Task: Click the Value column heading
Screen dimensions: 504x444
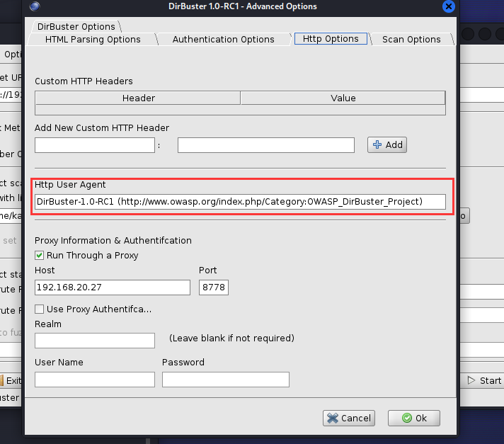Action: pyautogui.click(x=343, y=98)
